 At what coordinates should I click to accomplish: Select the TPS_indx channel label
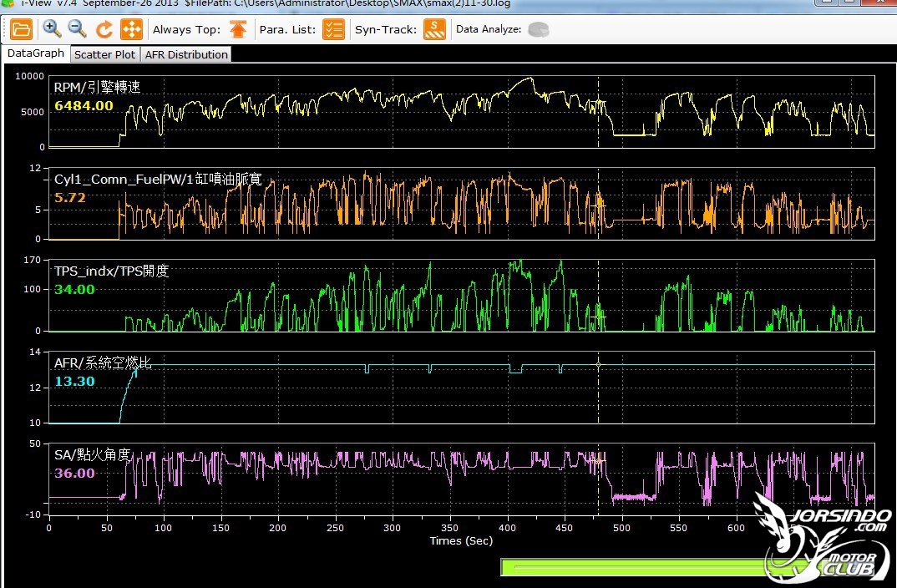click(x=112, y=271)
